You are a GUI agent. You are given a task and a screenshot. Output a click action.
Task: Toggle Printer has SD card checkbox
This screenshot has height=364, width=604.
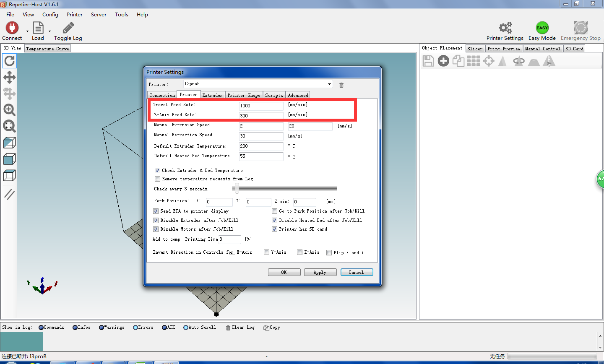pos(274,229)
